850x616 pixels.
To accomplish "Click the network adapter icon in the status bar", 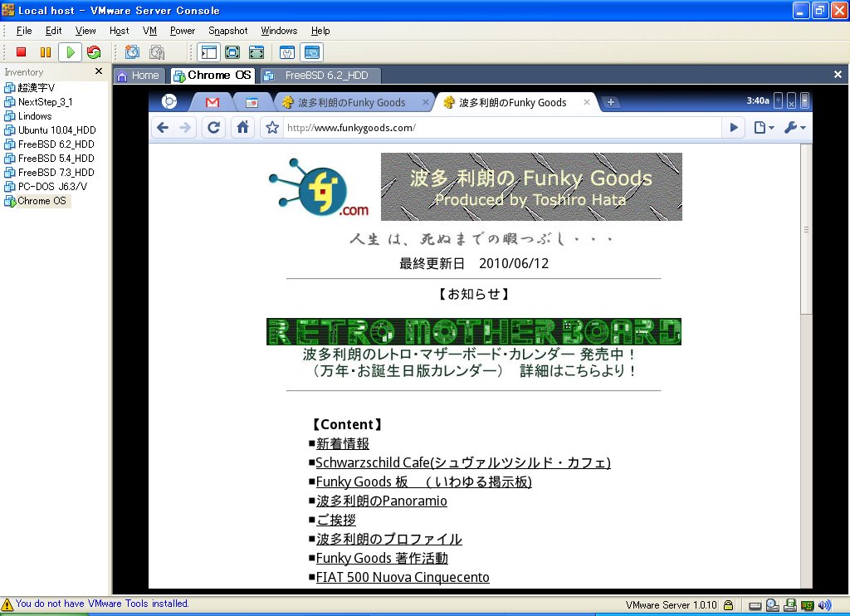I will [807, 605].
